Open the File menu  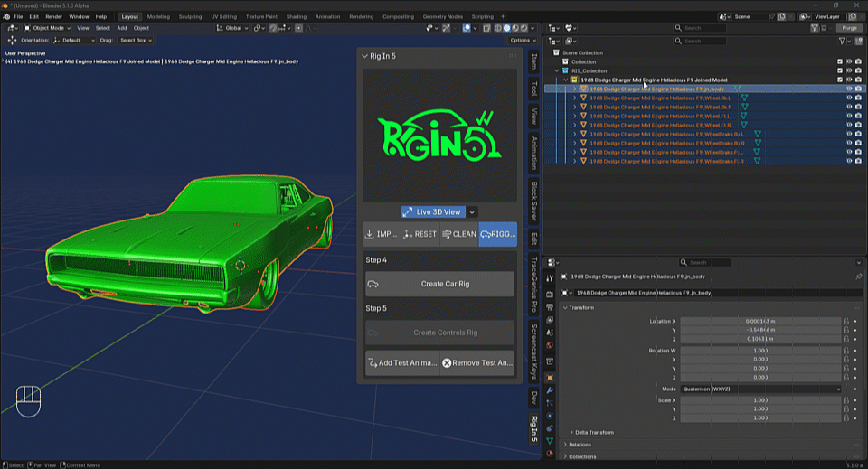tap(18, 16)
